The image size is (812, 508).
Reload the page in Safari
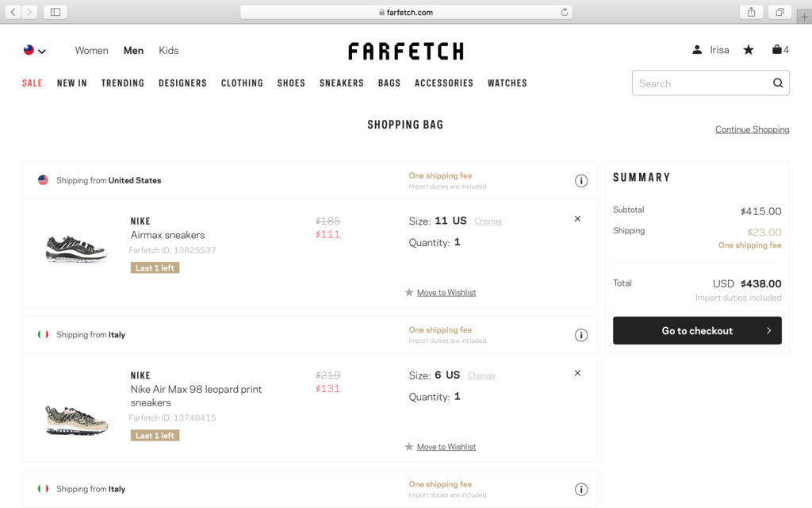[564, 12]
